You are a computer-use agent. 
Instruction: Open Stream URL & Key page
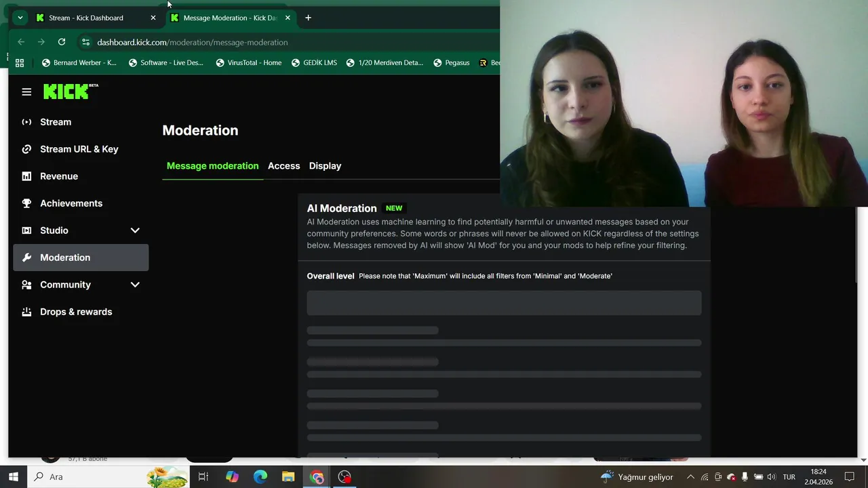coord(79,149)
